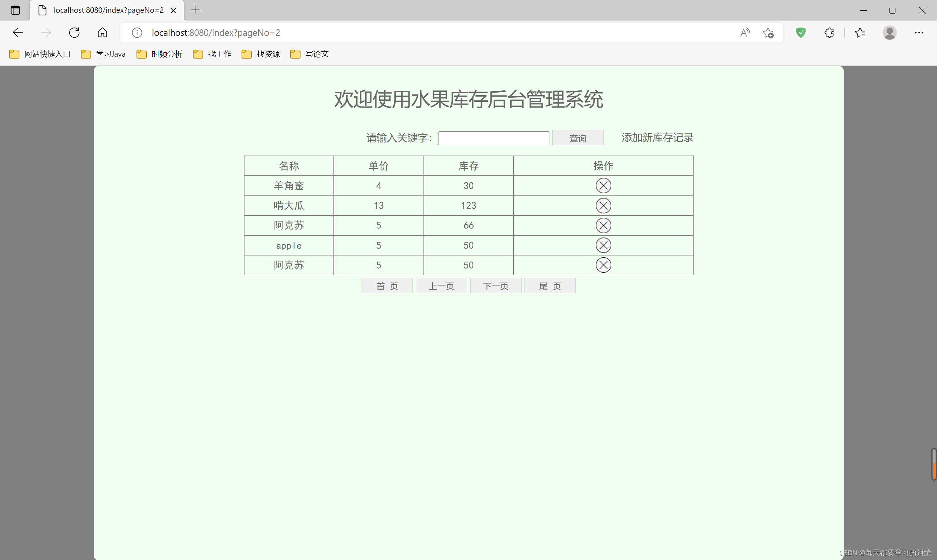This screenshot has width=937, height=560.
Task: Open the browser extensions menu
Action: (x=829, y=33)
